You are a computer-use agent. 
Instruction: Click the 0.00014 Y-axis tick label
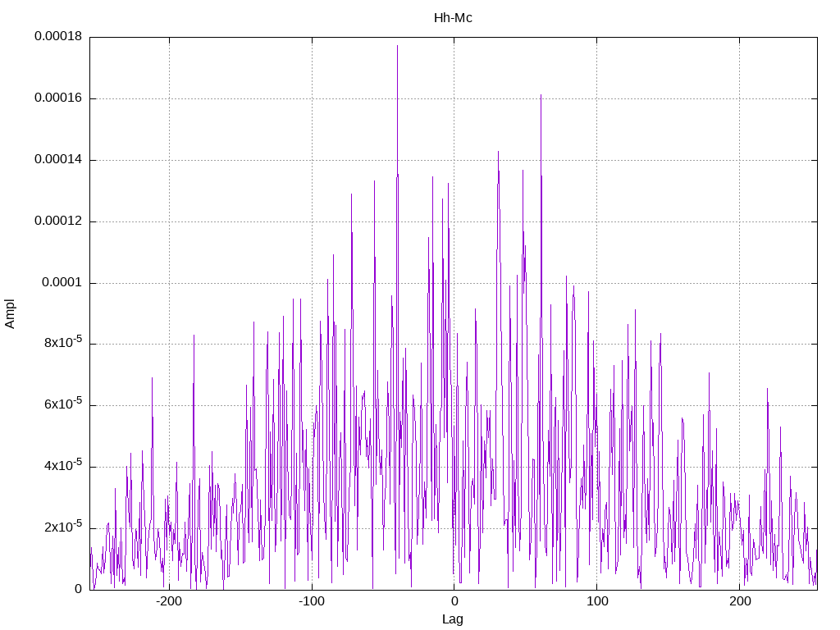click(x=58, y=160)
